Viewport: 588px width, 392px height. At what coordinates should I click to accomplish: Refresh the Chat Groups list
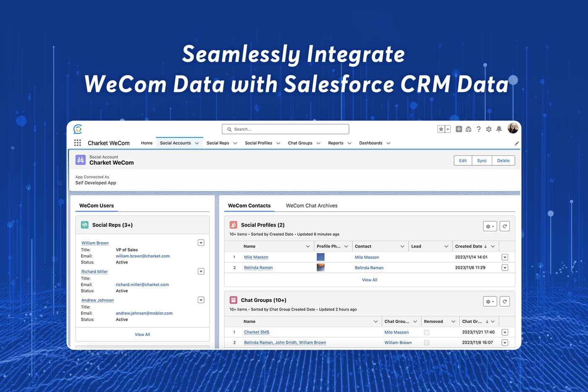(x=505, y=301)
